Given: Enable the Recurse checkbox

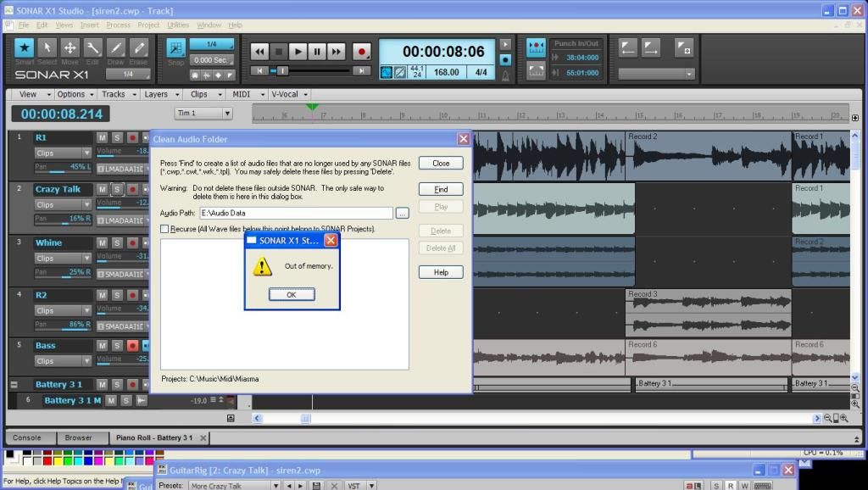Looking at the screenshot, I should tap(164, 229).
